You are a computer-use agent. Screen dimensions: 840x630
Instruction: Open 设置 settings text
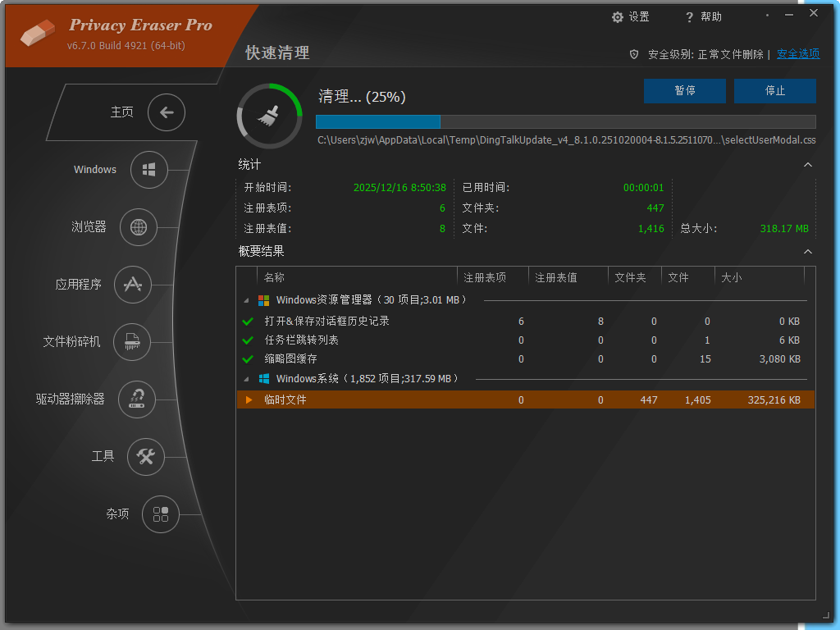(639, 17)
